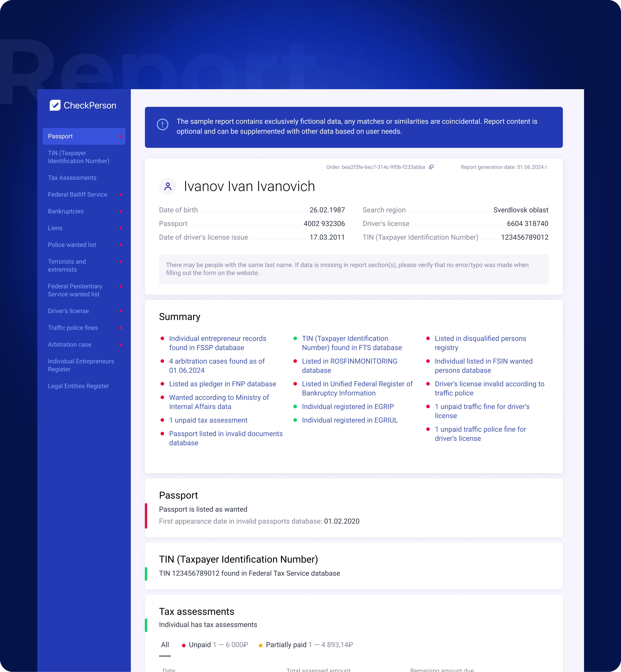Navigate to Traffic police fines
The image size is (621, 672).
tap(73, 328)
